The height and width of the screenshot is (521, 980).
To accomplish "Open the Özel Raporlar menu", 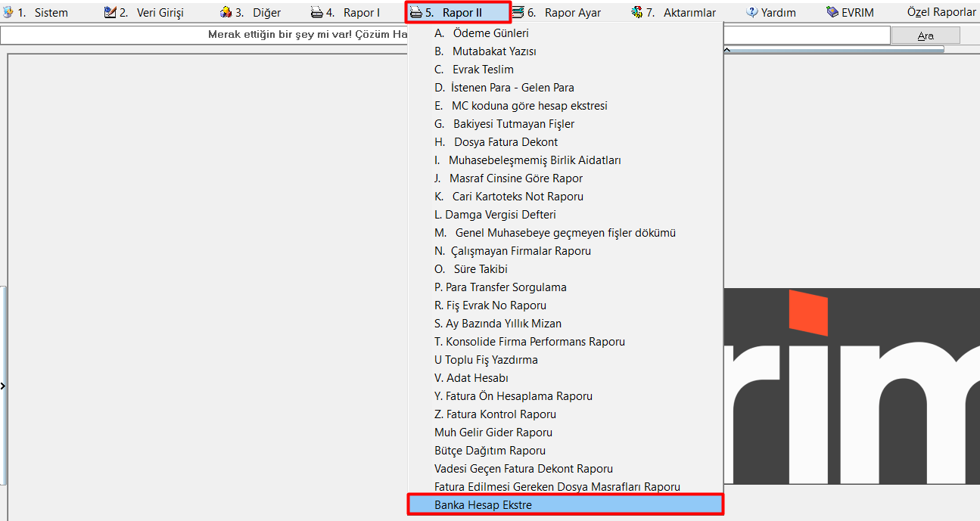I will 941,12.
